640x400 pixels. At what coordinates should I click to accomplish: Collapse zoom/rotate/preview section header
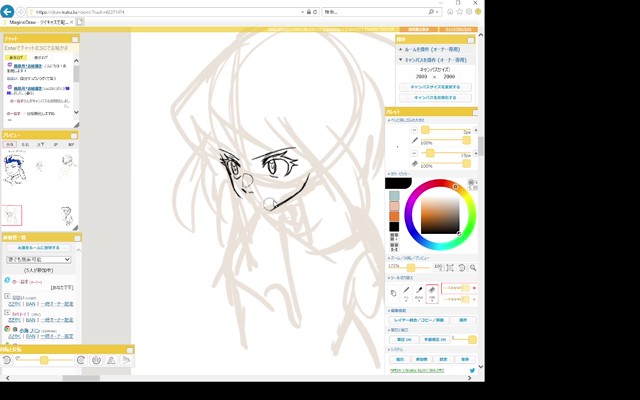click(408, 258)
